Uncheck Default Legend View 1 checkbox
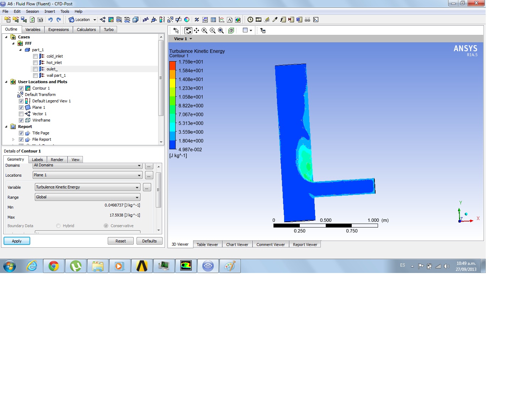The width and height of the screenshot is (532, 396). point(21,101)
